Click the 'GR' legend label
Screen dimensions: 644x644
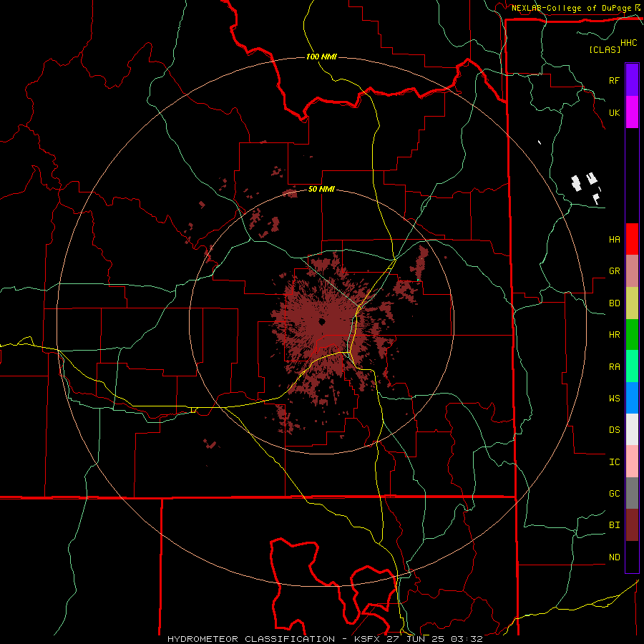pyautogui.click(x=614, y=271)
